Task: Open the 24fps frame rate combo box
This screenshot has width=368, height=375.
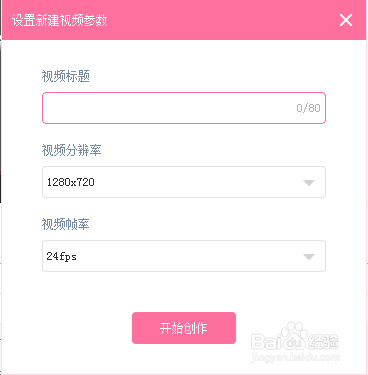Action: pyautogui.click(x=184, y=256)
